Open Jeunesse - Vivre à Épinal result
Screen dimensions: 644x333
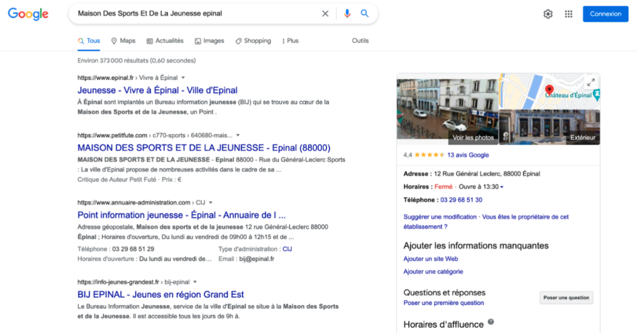157,90
